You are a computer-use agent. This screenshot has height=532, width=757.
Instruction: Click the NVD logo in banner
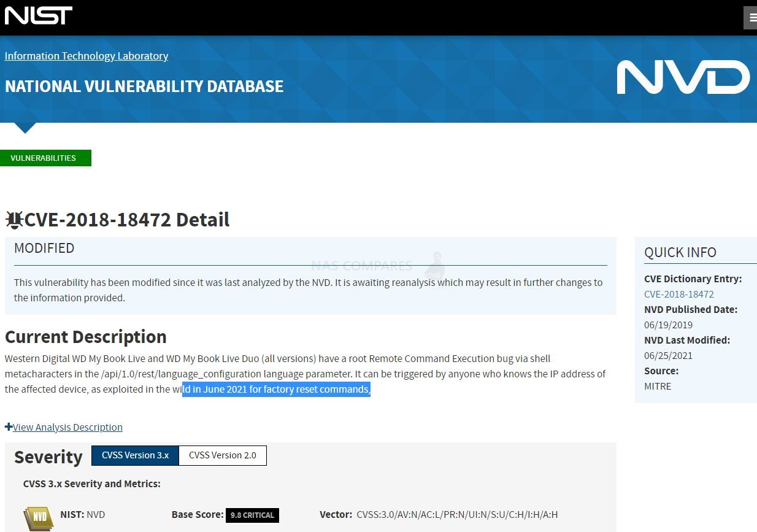click(x=683, y=77)
